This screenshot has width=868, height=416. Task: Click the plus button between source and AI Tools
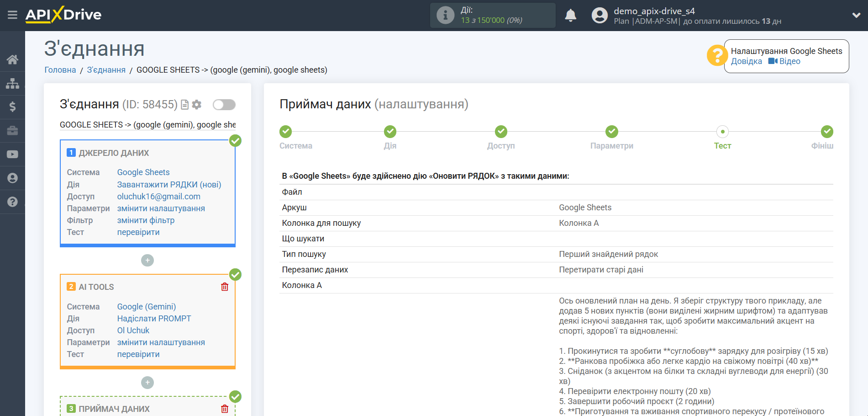[x=147, y=260]
